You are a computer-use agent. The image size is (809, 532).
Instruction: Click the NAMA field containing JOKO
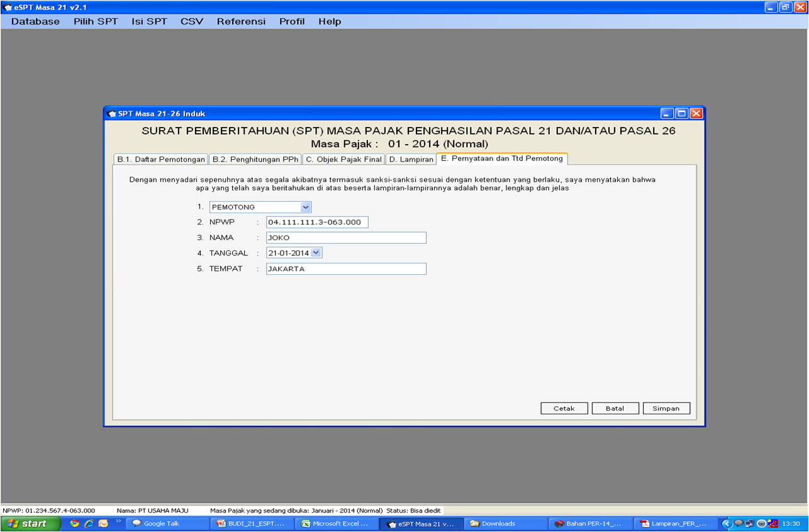pyautogui.click(x=346, y=238)
